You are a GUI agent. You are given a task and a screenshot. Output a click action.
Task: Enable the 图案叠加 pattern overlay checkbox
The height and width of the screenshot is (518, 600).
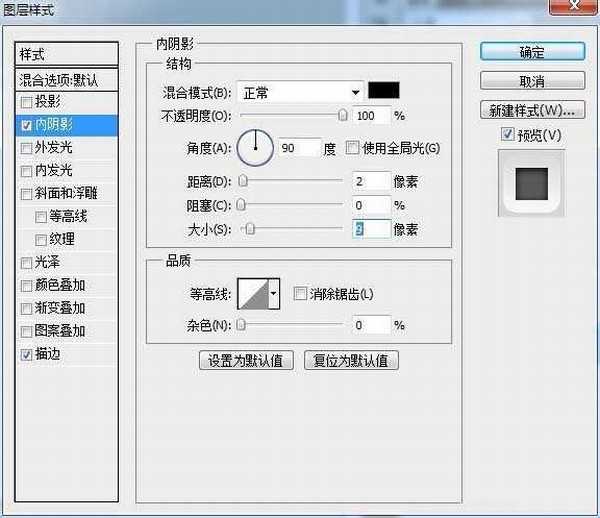[26, 332]
